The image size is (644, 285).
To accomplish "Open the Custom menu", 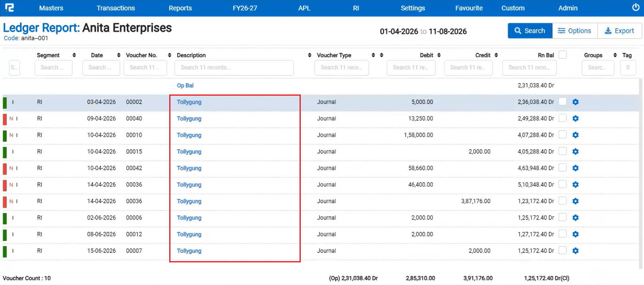I will 513,8.
